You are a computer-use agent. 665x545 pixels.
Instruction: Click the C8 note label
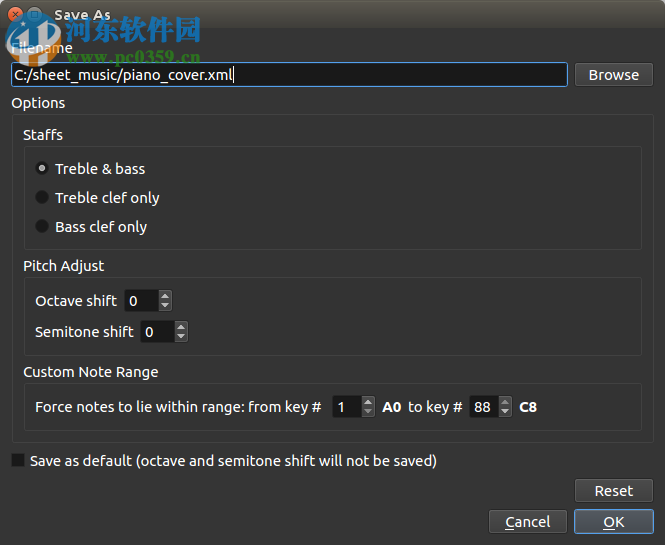tap(528, 407)
